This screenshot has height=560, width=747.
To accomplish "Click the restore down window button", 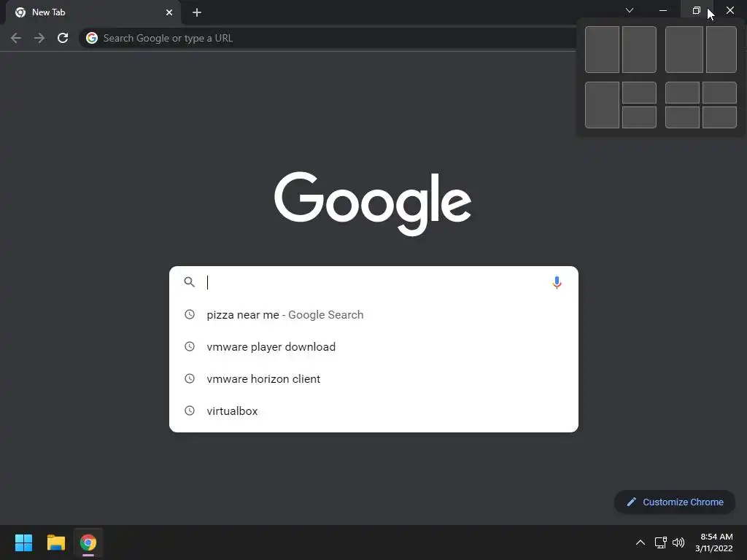I will [697, 10].
